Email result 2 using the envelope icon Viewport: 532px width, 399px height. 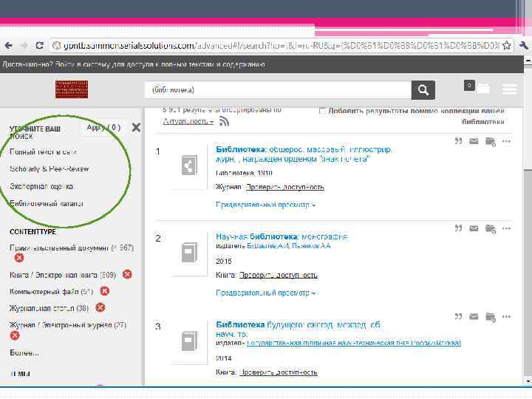(x=474, y=228)
